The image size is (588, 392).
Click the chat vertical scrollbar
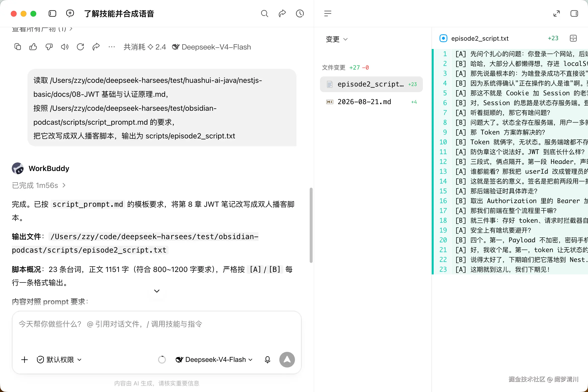(311, 225)
